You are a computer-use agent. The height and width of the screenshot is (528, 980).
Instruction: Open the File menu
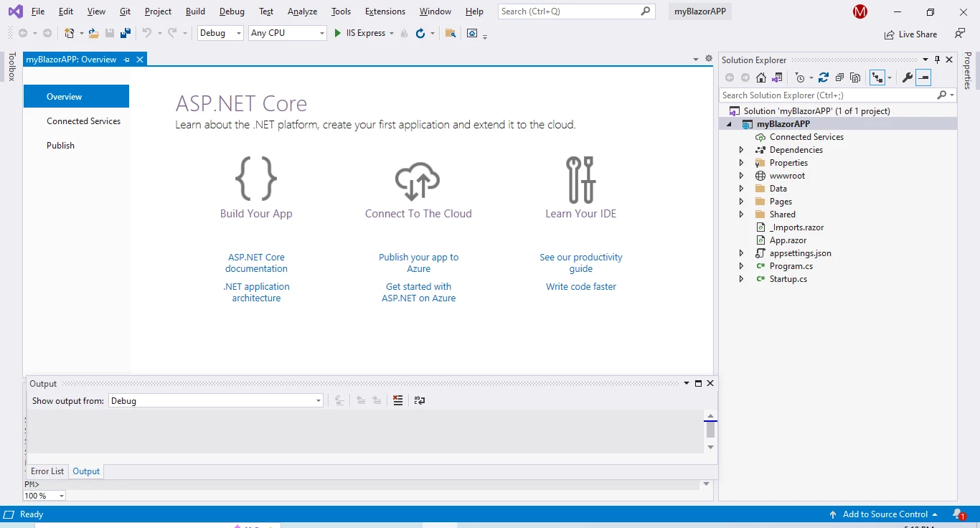pos(38,11)
